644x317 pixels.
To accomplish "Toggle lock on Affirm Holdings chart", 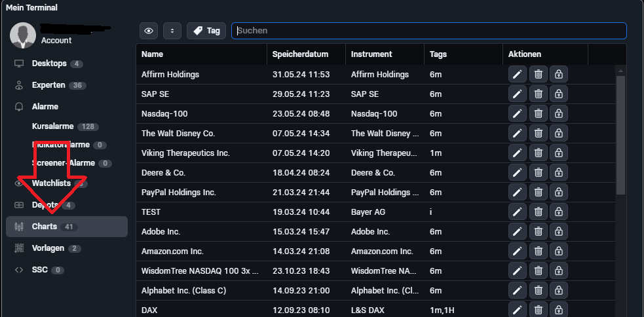I will coord(559,74).
